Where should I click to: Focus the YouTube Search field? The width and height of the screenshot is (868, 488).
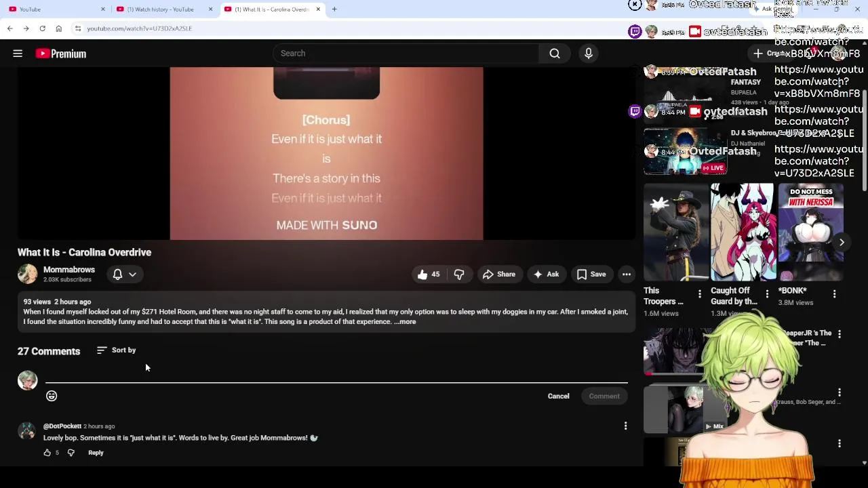point(407,54)
